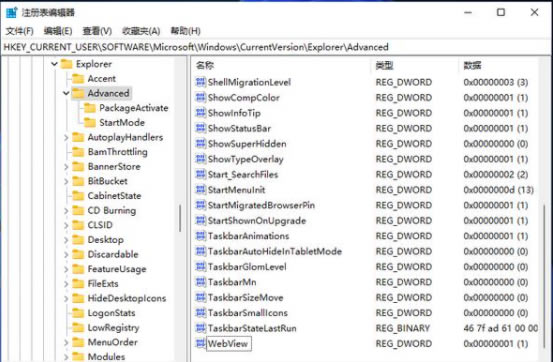Click the ShowSuperHidden value icon
Image resolution: width=553 pixels, height=362 pixels.
(x=200, y=144)
